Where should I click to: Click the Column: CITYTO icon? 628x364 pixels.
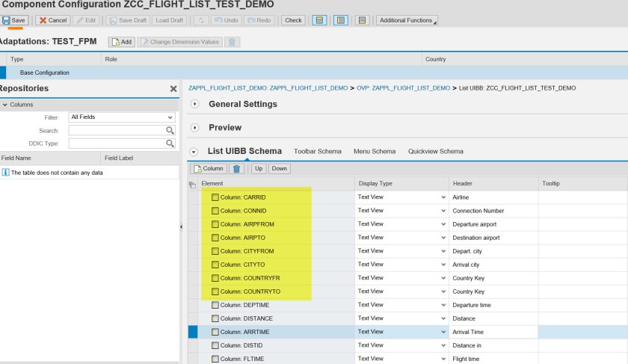[215, 265]
